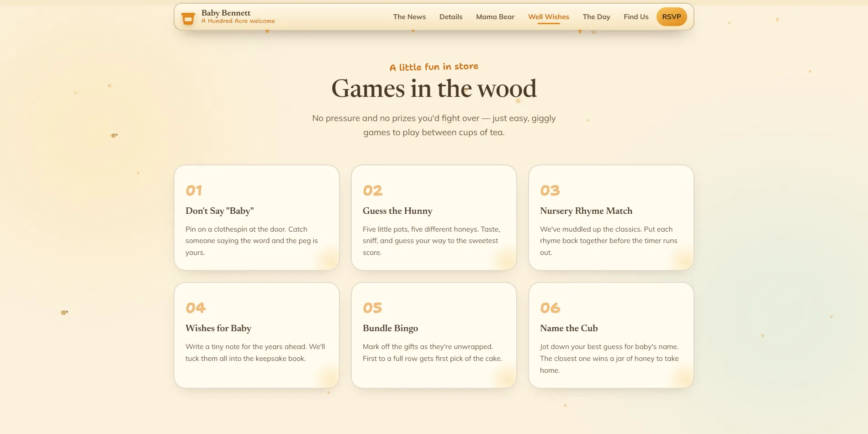This screenshot has height=434, width=868.
Task: Click the honey pot logo icon
Action: tap(188, 18)
